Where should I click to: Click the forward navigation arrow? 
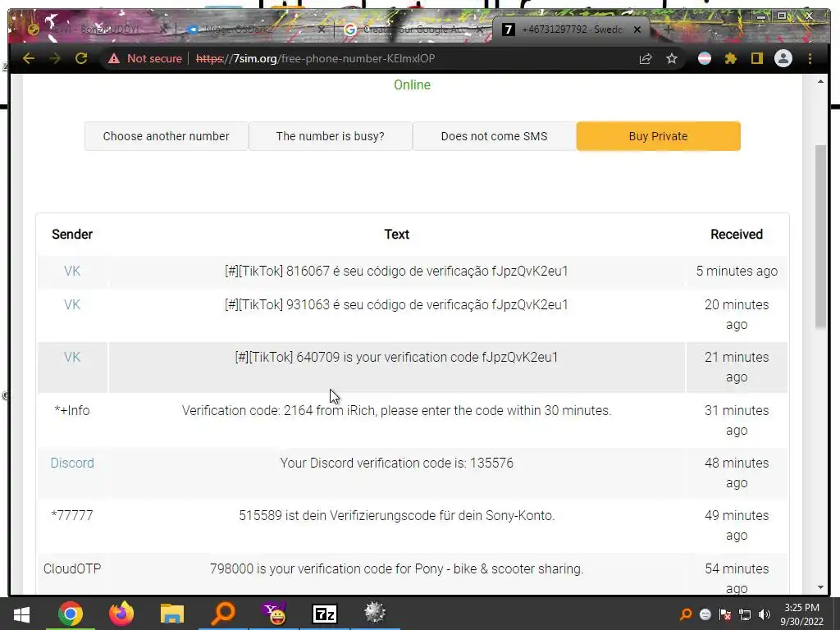tap(55, 58)
